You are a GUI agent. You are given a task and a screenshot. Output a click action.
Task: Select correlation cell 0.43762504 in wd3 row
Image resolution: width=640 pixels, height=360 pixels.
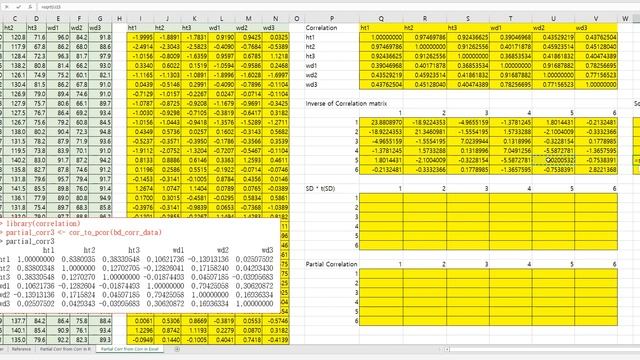(x=381, y=84)
